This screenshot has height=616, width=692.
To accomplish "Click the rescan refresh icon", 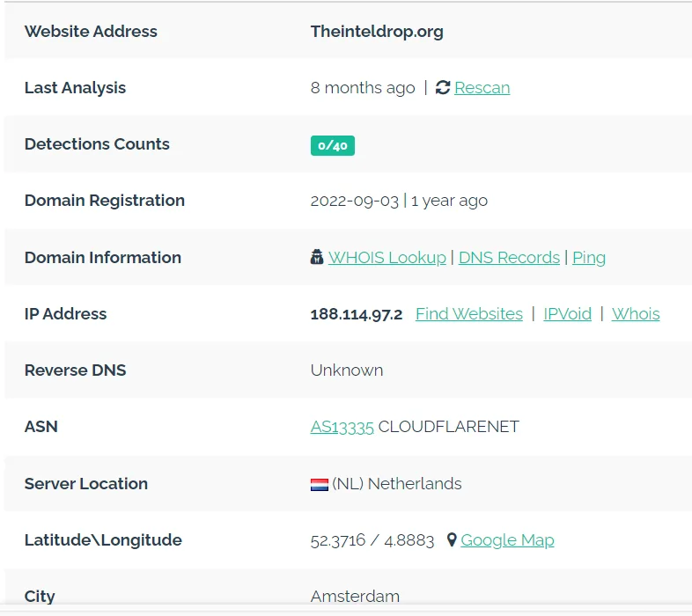I will pos(443,88).
